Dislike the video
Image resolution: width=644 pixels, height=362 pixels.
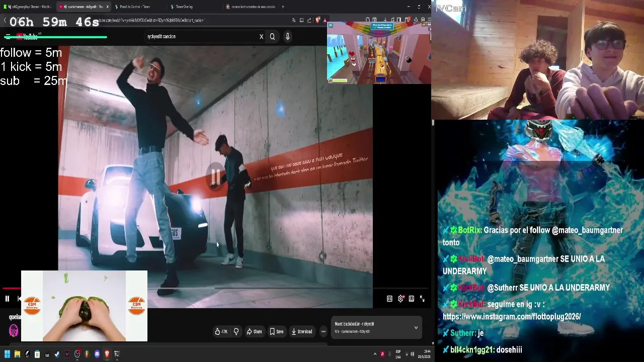coord(236,331)
